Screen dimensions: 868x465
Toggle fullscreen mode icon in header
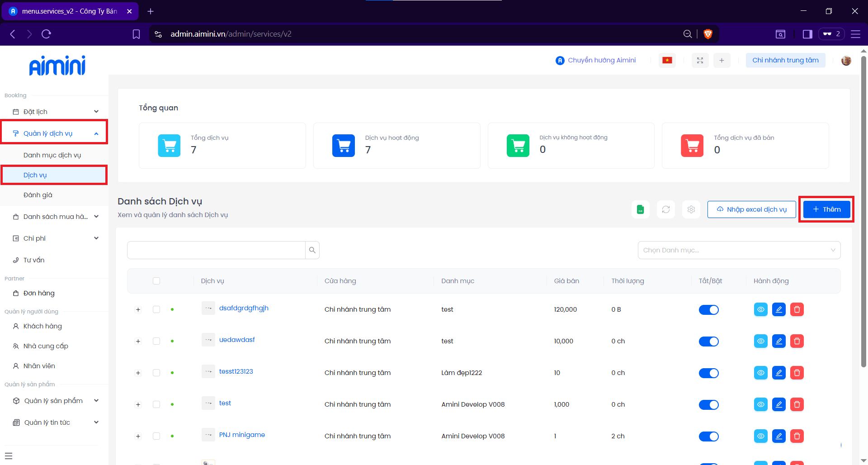pos(700,61)
